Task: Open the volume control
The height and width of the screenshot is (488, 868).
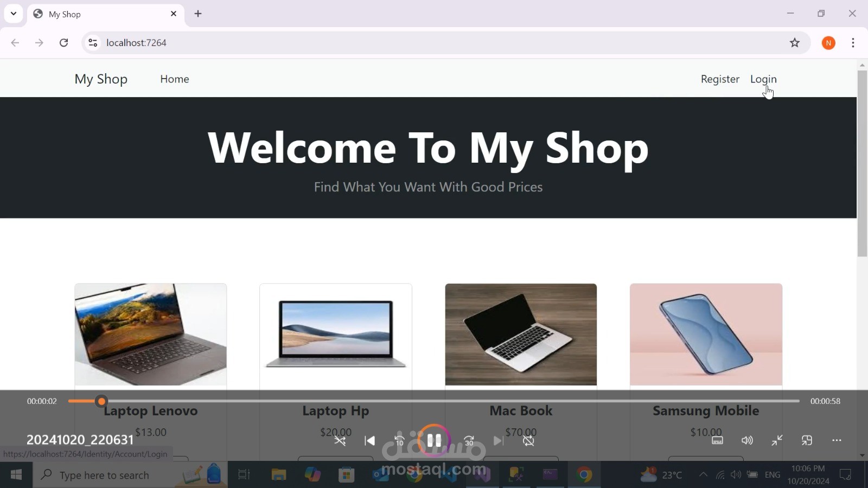Action: [x=747, y=440]
